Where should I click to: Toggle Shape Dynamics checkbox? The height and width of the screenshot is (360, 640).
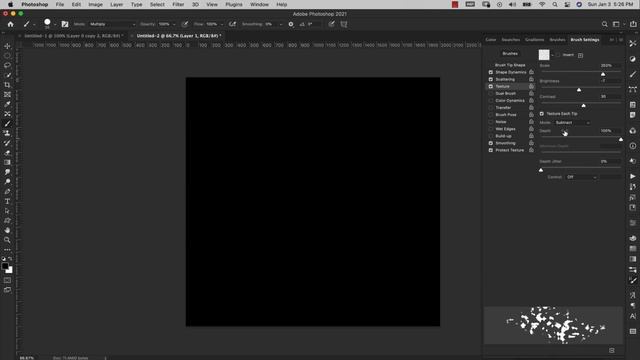pos(491,72)
